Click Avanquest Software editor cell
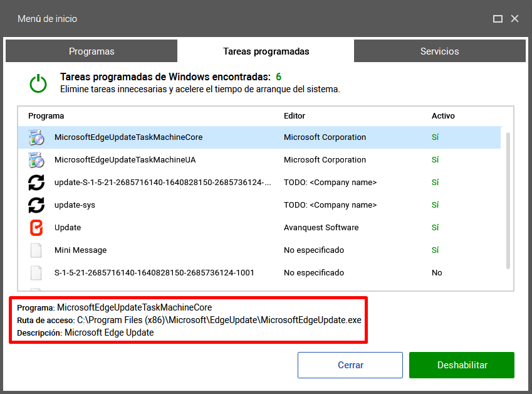Screen dimensions: 532x394 tap(321, 228)
